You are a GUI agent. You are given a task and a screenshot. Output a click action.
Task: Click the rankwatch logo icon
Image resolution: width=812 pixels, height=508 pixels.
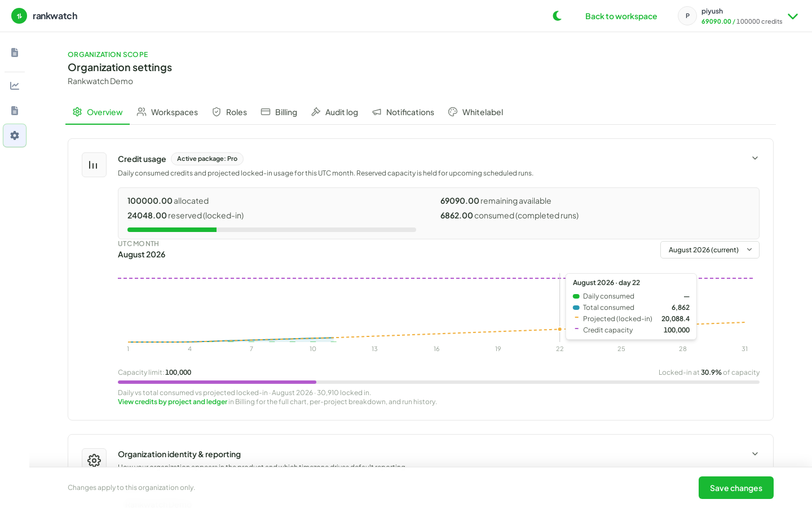[19, 16]
